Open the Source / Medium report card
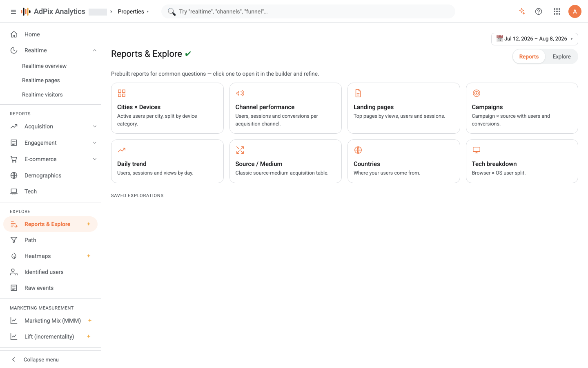Image resolution: width=588 pixels, height=368 pixels. coord(285,161)
